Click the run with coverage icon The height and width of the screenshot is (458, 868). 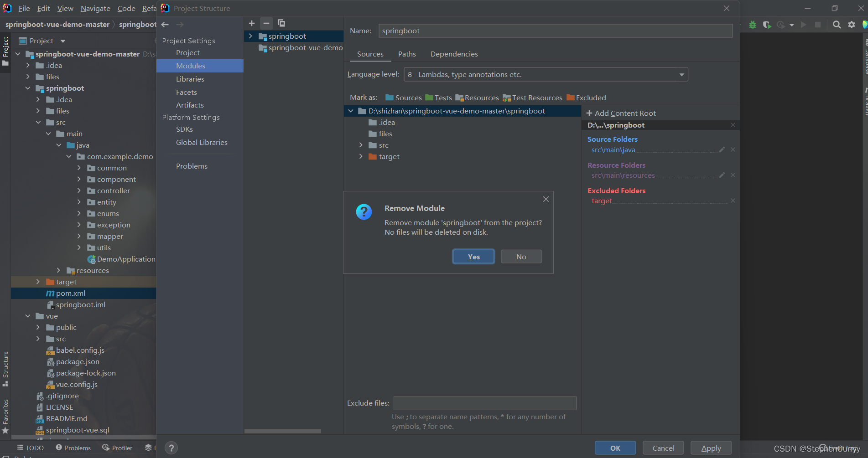767,25
